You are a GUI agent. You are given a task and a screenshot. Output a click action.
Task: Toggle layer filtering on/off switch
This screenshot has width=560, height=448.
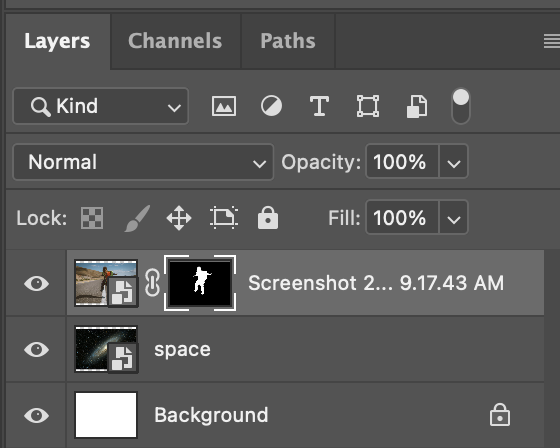coord(461,106)
